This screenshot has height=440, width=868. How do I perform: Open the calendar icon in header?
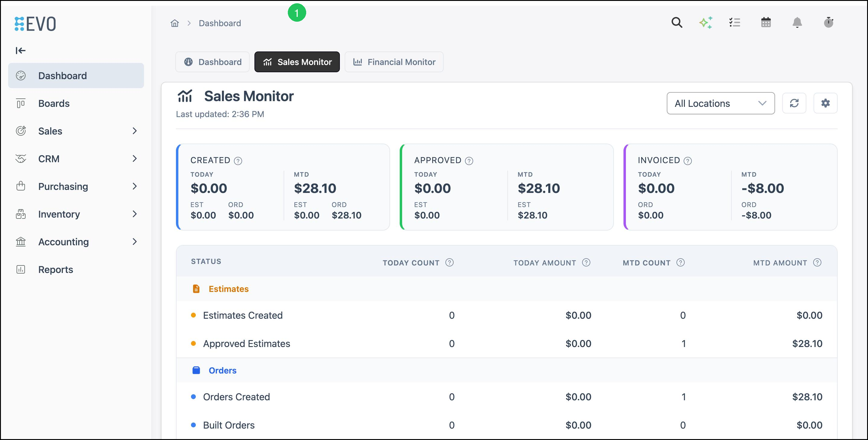766,23
